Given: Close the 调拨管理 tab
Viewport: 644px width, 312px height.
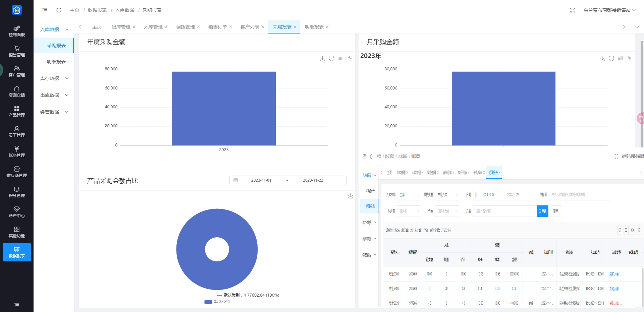Looking at the screenshot, I should coord(198,27).
